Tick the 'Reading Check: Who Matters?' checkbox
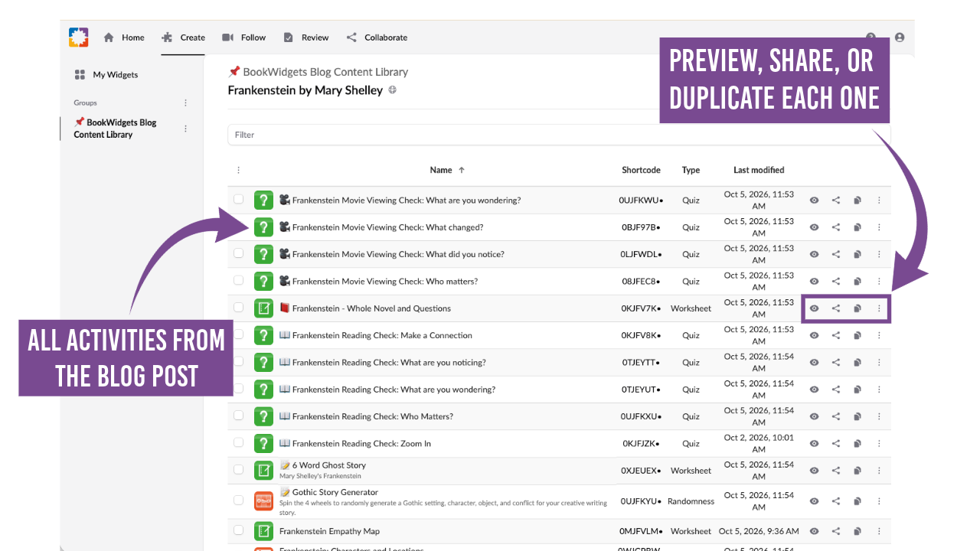Image resolution: width=980 pixels, height=551 pixels. [x=239, y=416]
